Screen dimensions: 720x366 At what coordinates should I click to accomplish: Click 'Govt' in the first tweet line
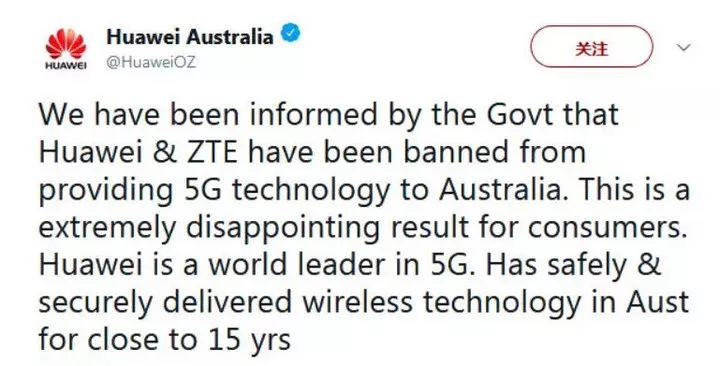pos(519,114)
